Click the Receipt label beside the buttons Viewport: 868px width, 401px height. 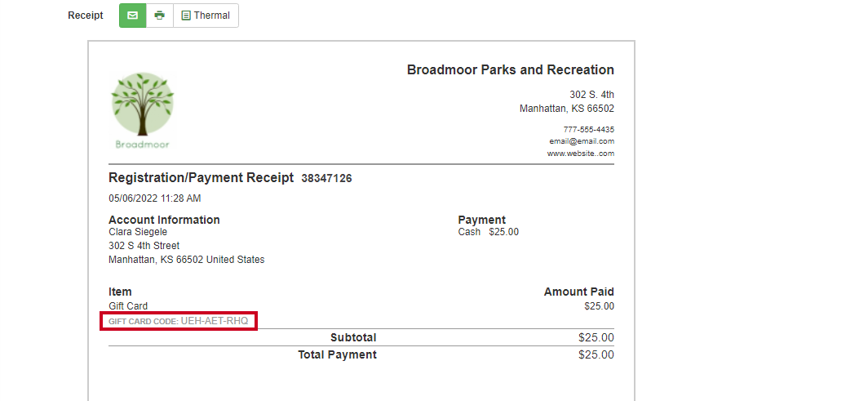pos(86,16)
